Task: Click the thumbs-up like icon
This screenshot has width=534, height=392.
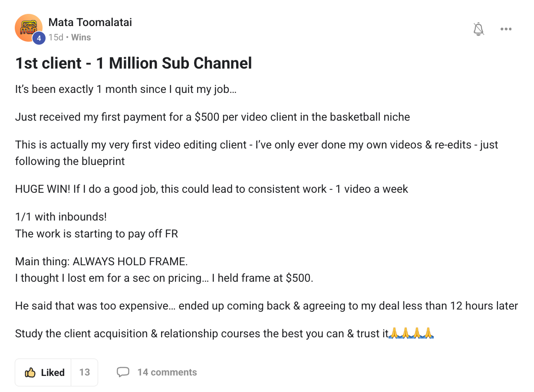Action: 30,372
